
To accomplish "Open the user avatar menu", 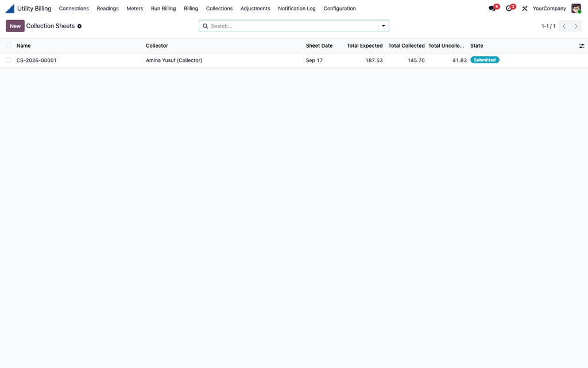I will click(576, 8).
